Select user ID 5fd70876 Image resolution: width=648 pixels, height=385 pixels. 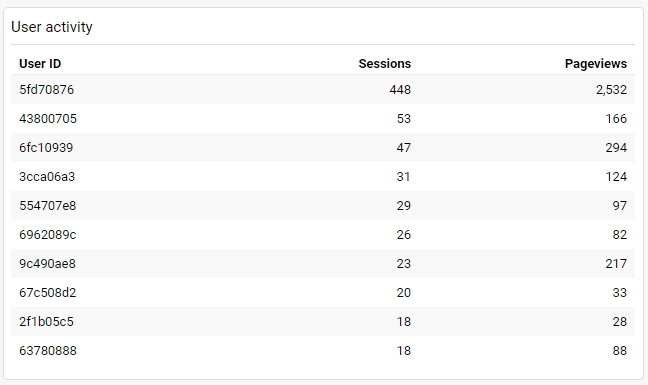[x=46, y=90]
